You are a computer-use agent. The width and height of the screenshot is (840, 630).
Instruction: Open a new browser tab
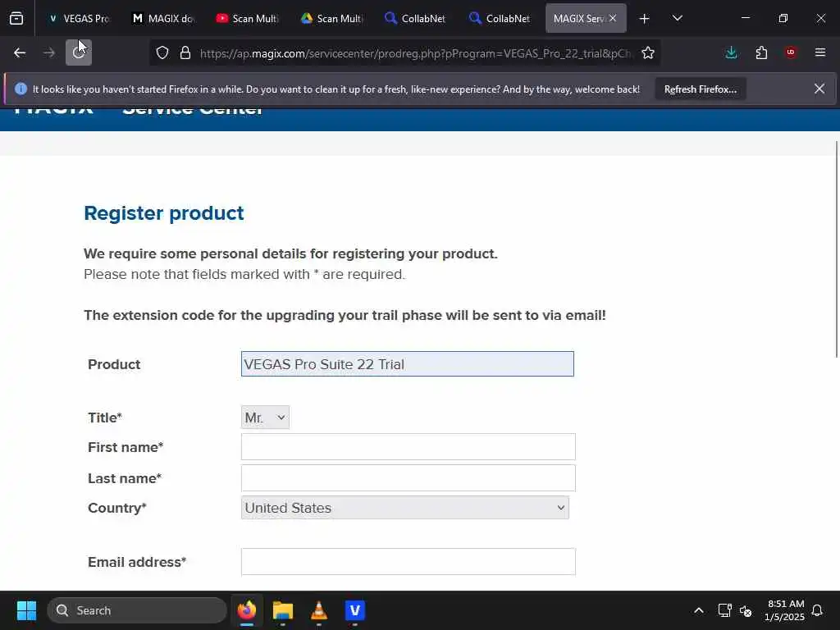pyautogui.click(x=645, y=19)
